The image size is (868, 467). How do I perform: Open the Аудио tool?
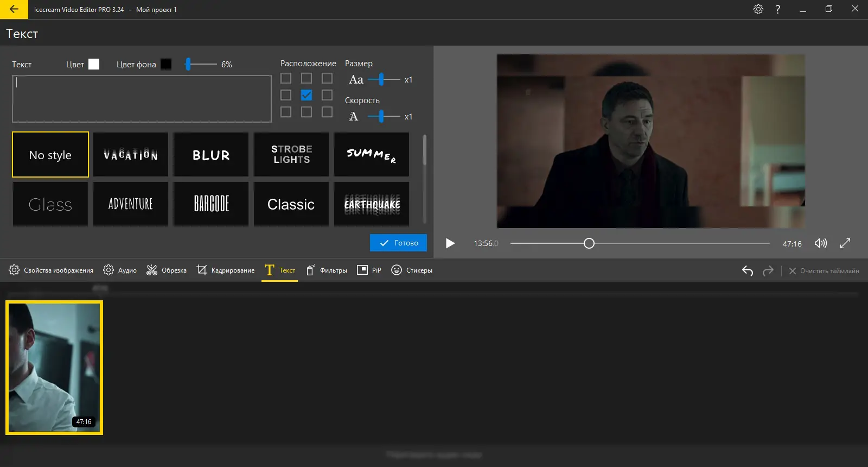coord(120,270)
